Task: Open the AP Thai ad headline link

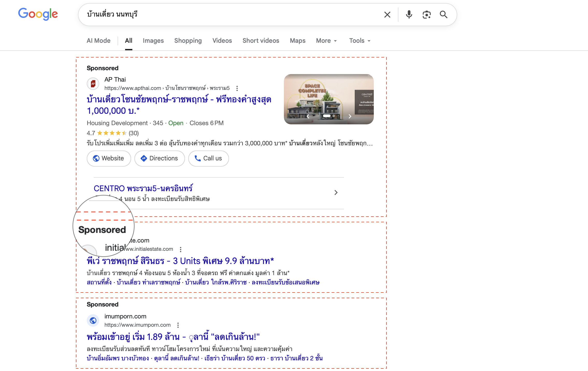Action: coord(179,99)
